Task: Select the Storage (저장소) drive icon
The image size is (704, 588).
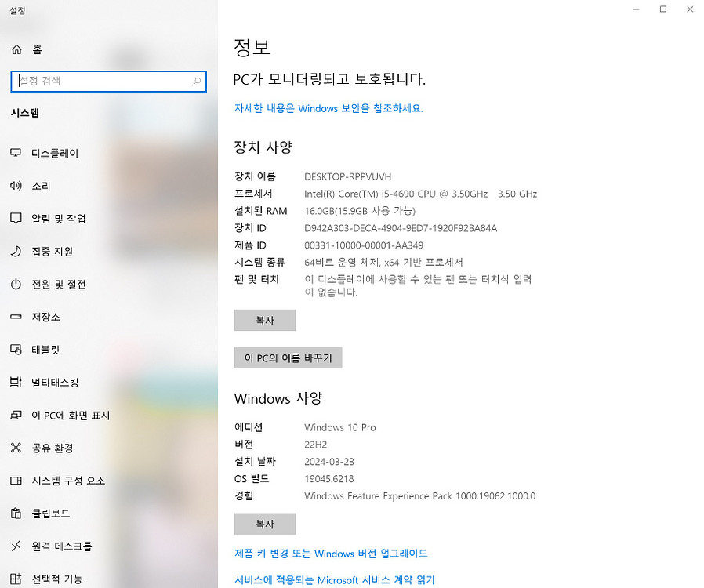Action: (16, 318)
